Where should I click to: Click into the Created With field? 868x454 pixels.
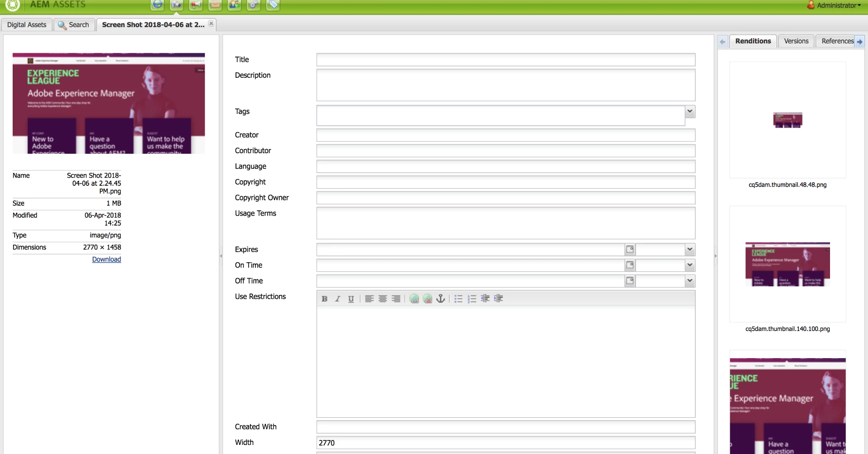[505, 427]
